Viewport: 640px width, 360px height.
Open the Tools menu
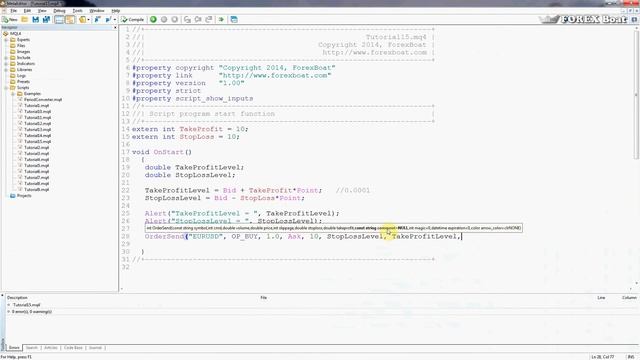[77, 11]
